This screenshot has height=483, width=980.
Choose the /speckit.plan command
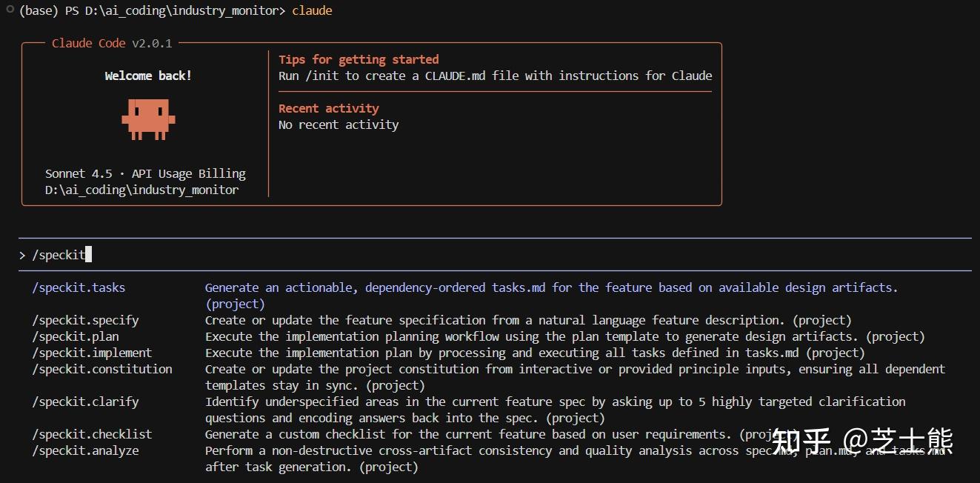tap(75, 336)
